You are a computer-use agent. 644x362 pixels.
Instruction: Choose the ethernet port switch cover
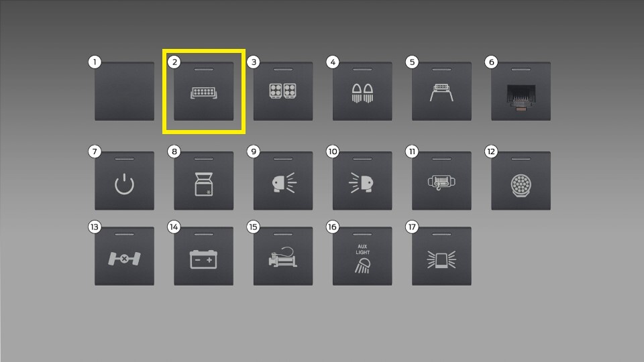click(521, 91)
